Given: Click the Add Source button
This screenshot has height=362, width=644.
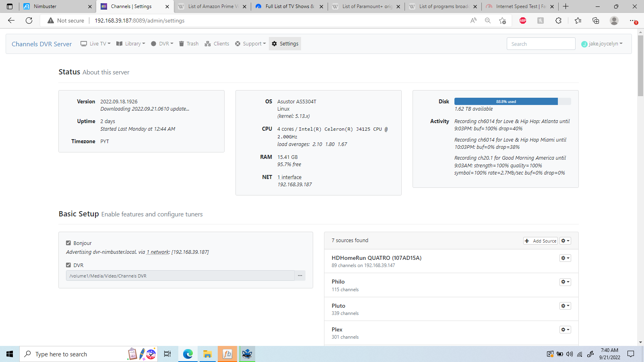Looking at the screenshot, I should coord(541,241).
